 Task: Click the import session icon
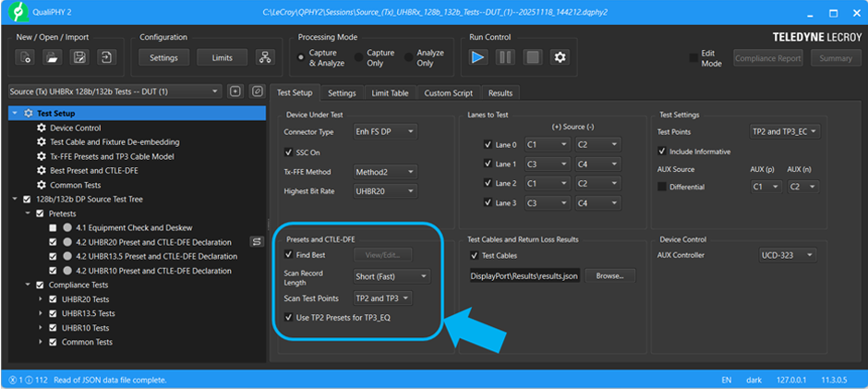coord(107,57)
